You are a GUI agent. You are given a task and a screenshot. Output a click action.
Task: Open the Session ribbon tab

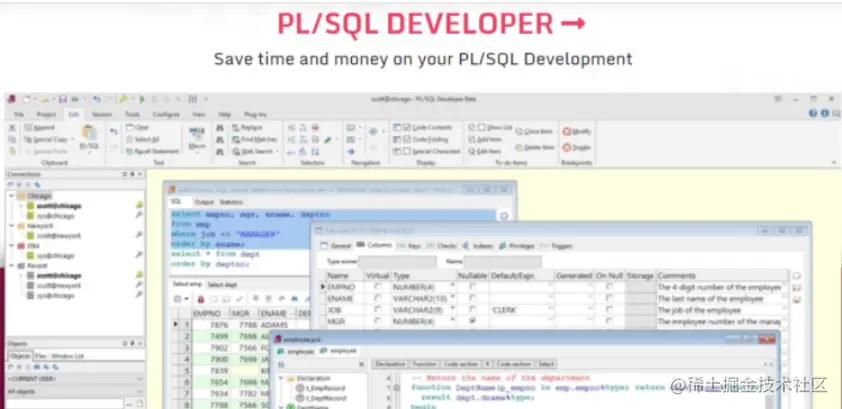tap(102, 114)
